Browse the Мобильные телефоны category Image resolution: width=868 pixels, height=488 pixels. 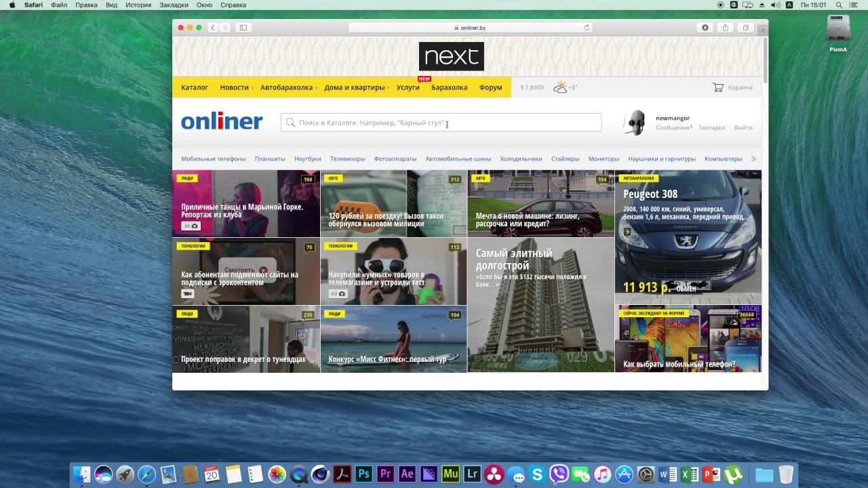coord(214,159)
